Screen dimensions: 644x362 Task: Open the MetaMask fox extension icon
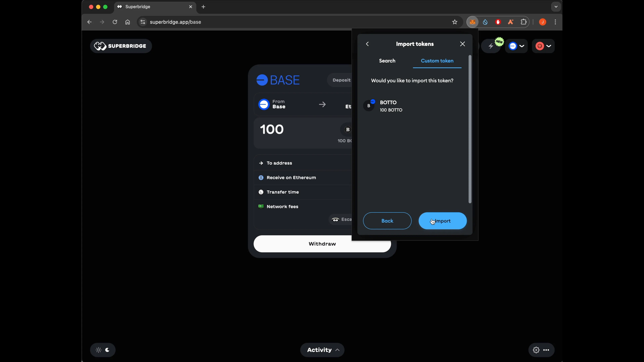(472, 22)
